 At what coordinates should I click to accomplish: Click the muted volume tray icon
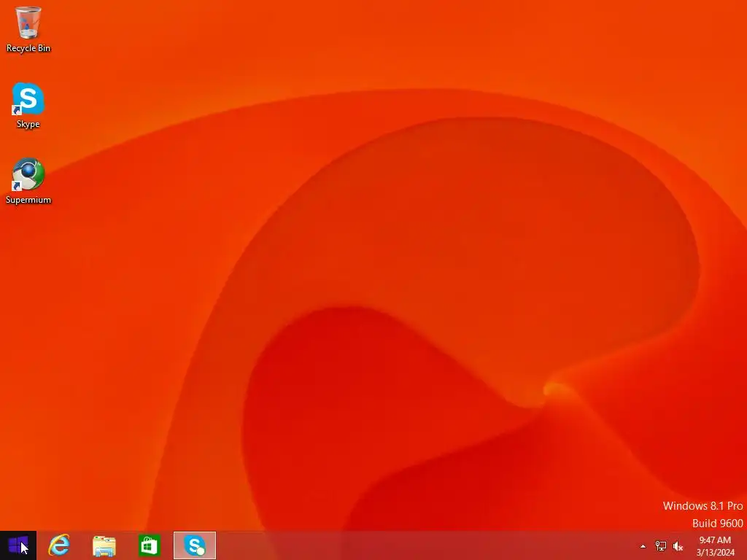click(678, 546)
